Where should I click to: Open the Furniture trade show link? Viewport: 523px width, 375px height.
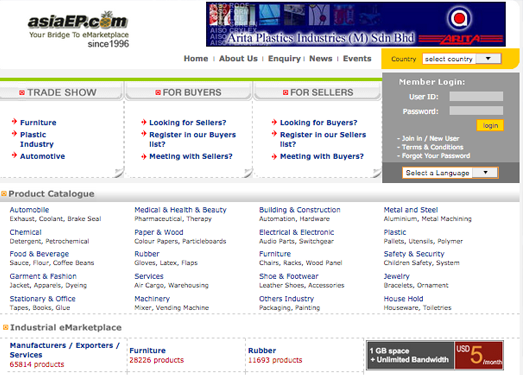[38, 122]
